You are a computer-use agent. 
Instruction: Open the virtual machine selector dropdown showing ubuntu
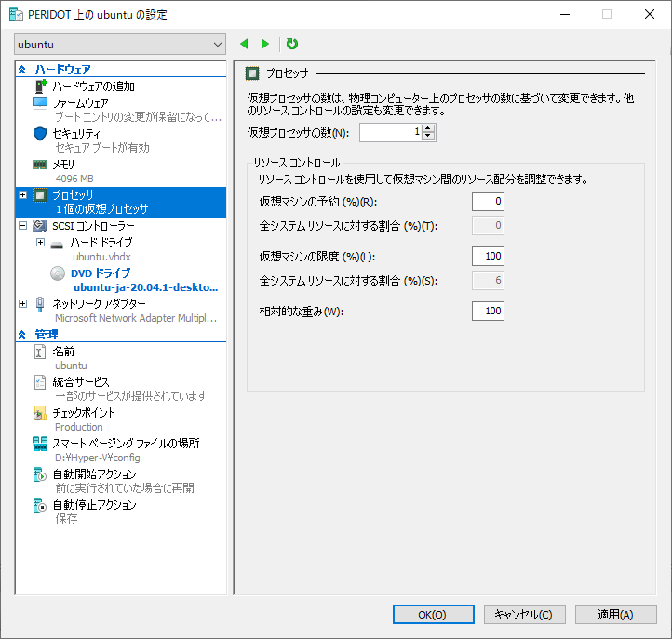(120, 45)
